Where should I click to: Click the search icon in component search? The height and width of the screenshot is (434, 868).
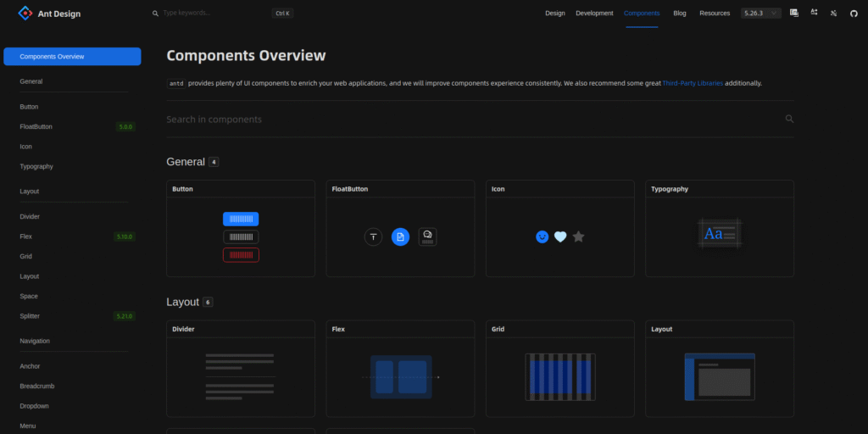(789, 119)
